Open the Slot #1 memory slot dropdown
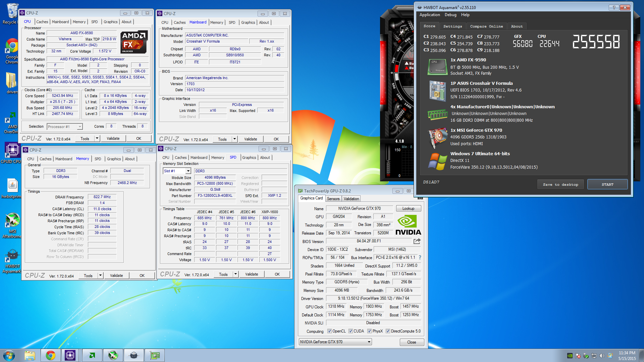Image resolution: width=644 pixels, height=362 pixels. point(177,171)
